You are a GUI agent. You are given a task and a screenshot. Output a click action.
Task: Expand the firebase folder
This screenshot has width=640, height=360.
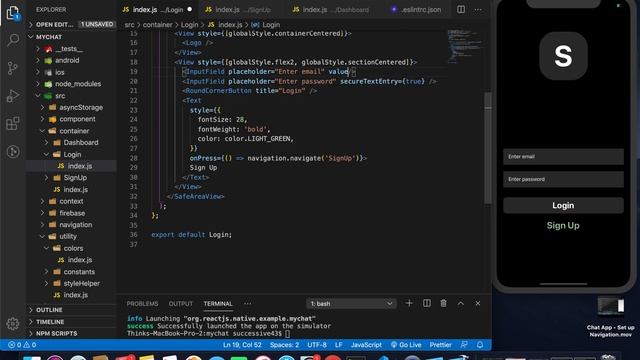pos(71,213)
